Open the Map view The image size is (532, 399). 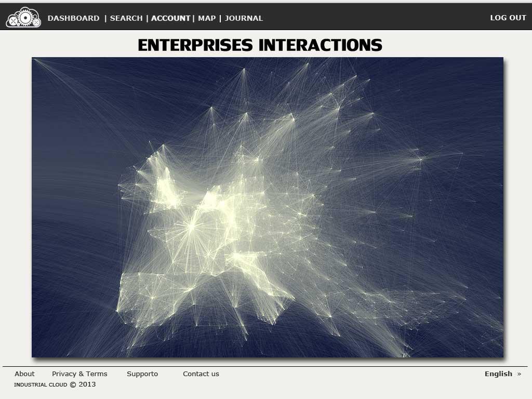click(207, 18)
